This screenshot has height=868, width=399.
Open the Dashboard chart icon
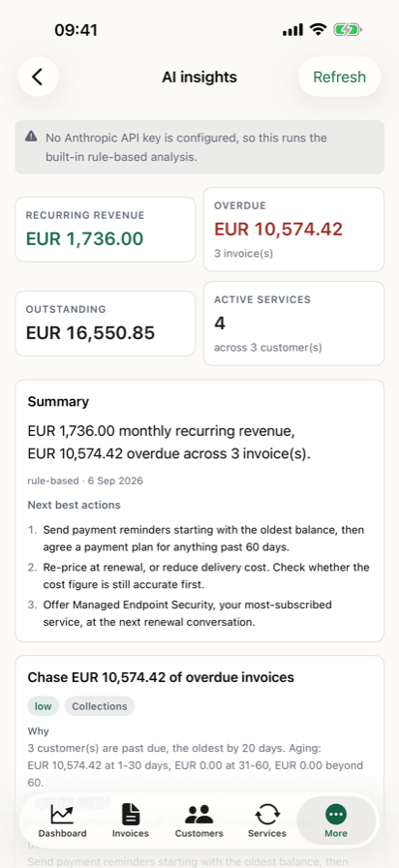point(62,815)
